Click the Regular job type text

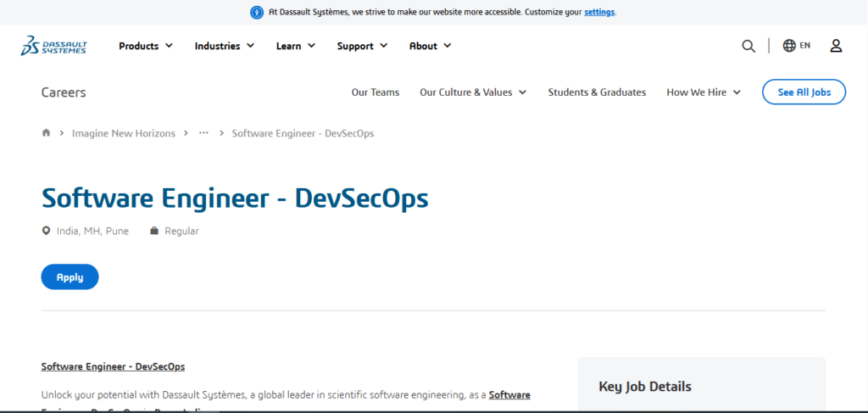point(181,231)
